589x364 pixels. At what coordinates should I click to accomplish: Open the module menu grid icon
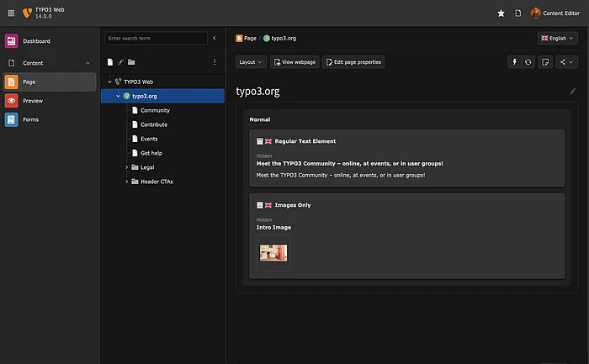(x=12, y=13)
